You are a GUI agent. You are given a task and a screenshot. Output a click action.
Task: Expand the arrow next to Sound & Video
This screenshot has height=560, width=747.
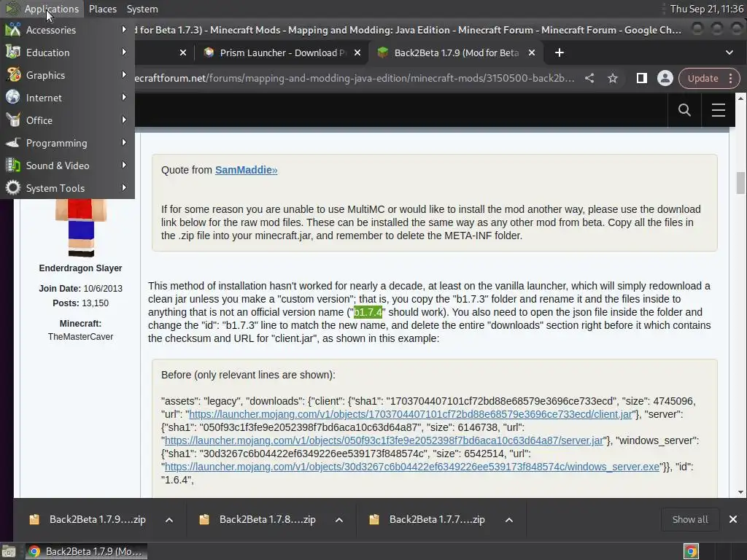click(x=124, y=166)
